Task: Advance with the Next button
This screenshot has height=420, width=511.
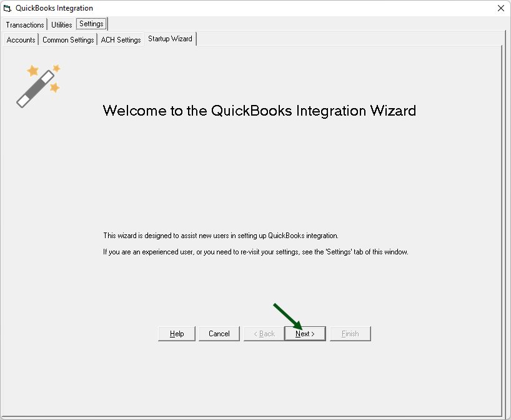Action: (x=305, y=334)
